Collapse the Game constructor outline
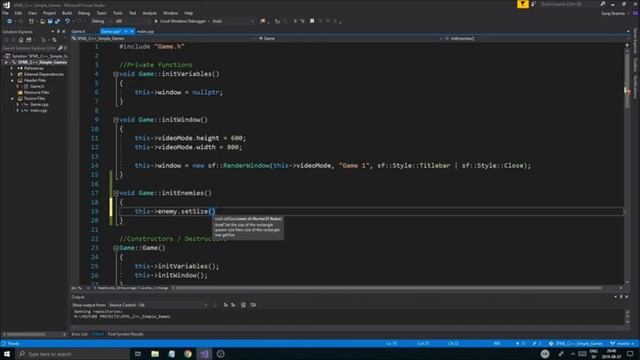The image size is (640, 360). click(x=116, y=248)
